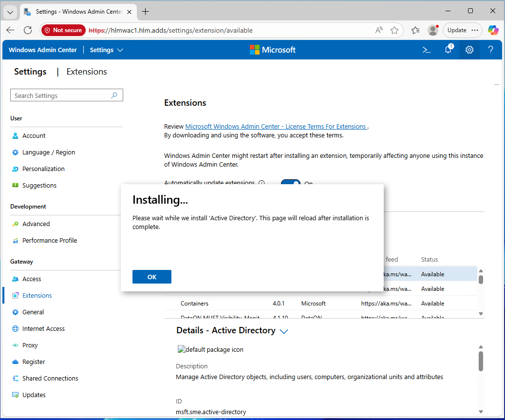The image size is (505, 420).
Task: Click the Copilot icon in Edge toolbar
Action: point(493,30)
